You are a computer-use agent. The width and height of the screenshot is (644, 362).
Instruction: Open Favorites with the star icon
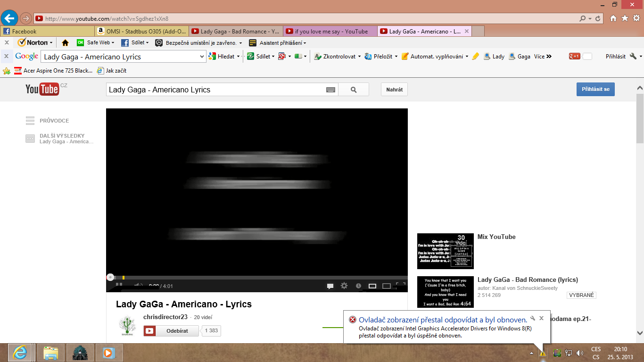pos(625,18)
